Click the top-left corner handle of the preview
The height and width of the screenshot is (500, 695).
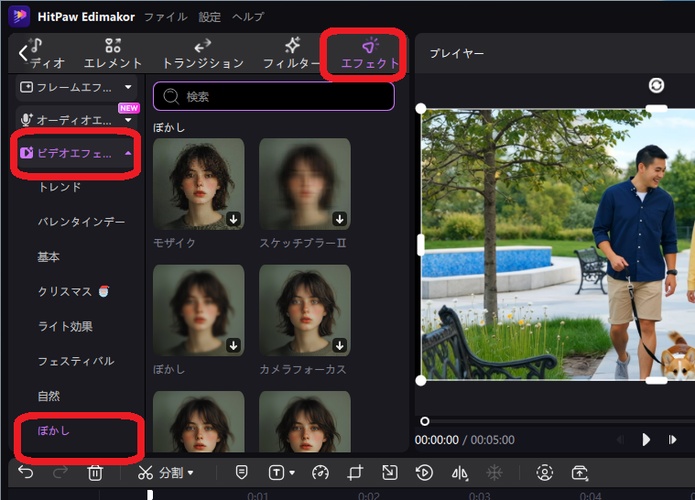point(421,108)
